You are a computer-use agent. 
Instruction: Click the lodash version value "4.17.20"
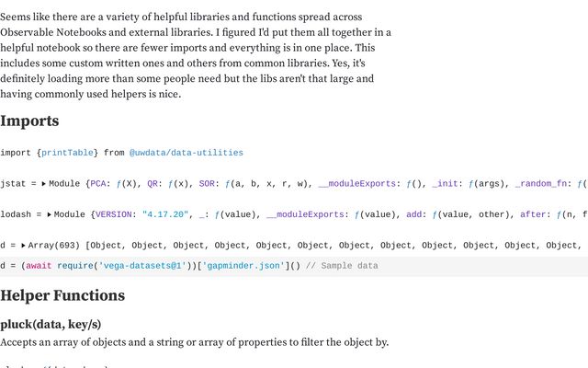[x=166, y=215]
